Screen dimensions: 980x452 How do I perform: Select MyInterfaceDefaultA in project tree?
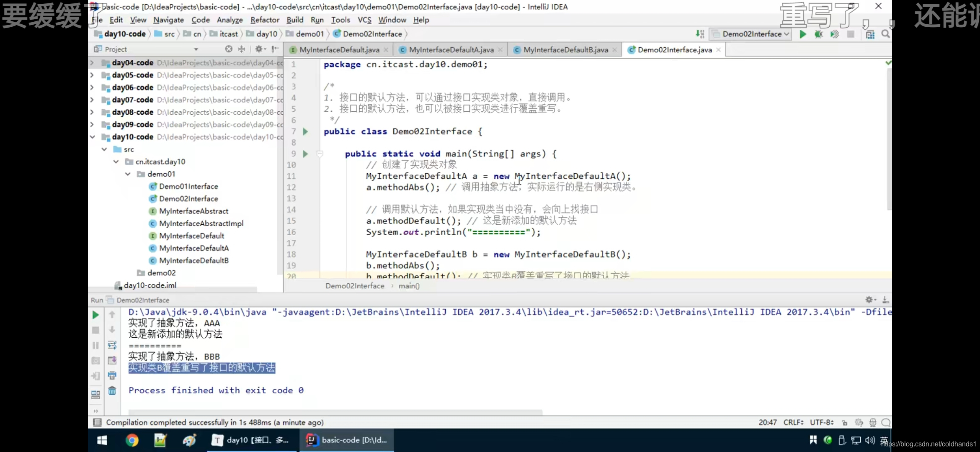pos(194,248)
